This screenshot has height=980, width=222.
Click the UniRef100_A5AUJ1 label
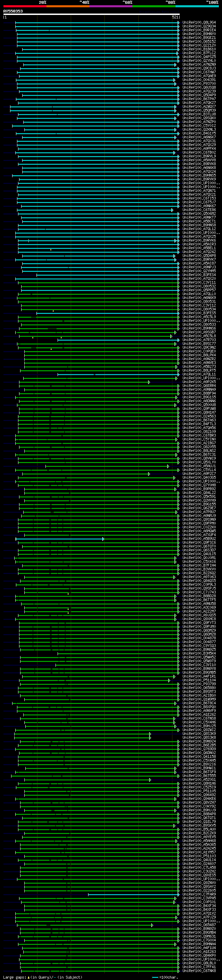click(199, 466)
